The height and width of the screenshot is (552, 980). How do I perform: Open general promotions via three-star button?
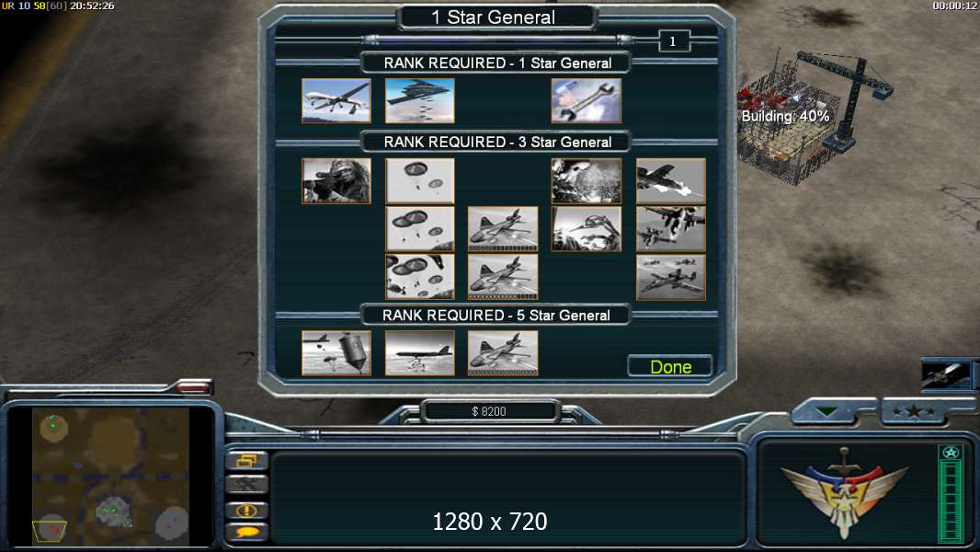[x=914, y=412]
